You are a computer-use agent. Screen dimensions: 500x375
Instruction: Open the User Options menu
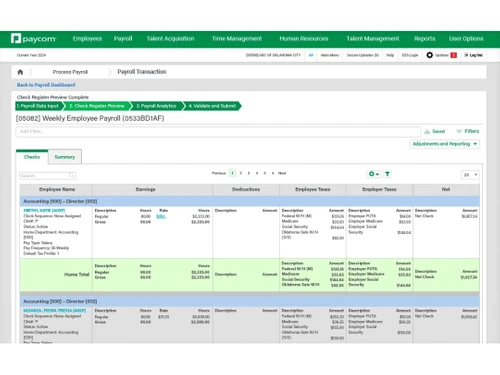[466, 39]
